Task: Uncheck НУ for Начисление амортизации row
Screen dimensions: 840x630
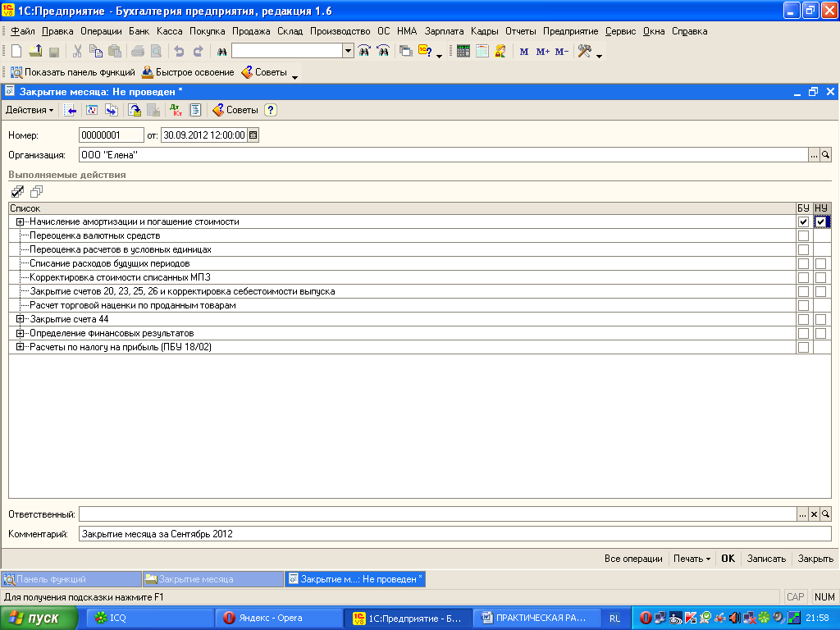Action: point(820,221)
